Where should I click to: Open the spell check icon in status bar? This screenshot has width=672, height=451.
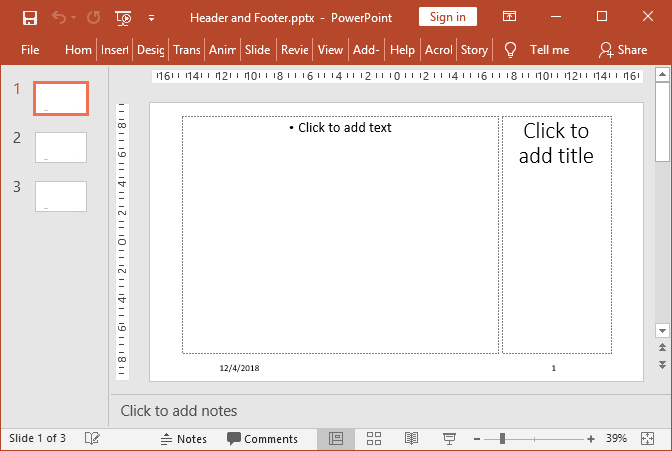click(x=92, y=438)
